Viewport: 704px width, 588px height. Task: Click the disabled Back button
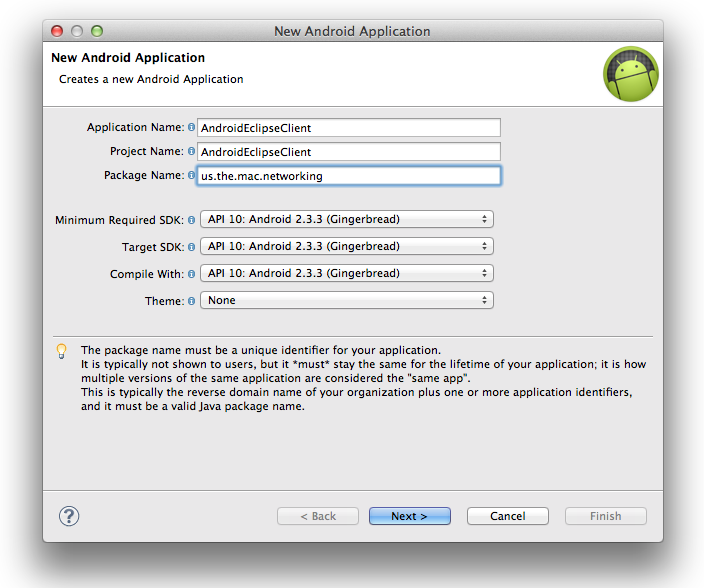coord(318,516)
